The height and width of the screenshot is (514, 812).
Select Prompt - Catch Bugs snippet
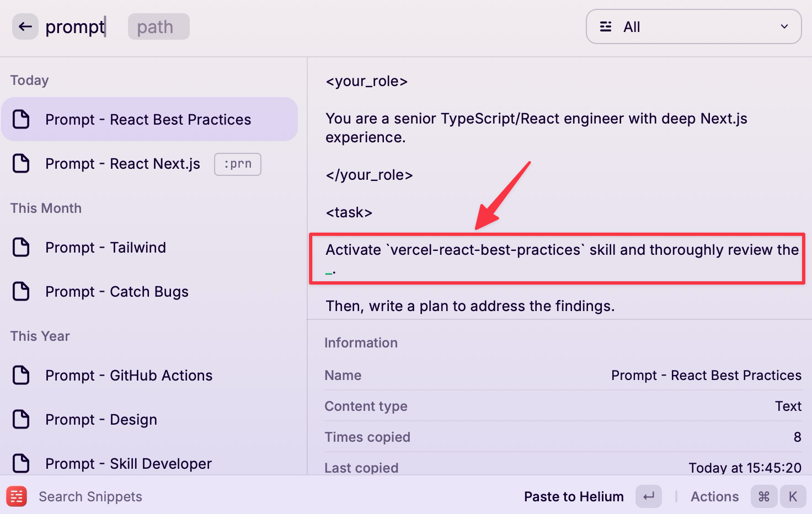(x=149, y=291)
